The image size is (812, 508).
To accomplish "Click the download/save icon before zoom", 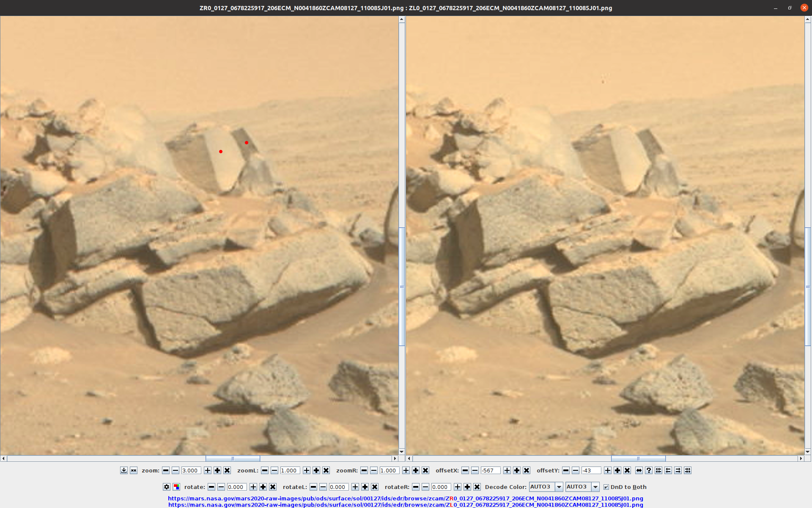I will [123, 470].
